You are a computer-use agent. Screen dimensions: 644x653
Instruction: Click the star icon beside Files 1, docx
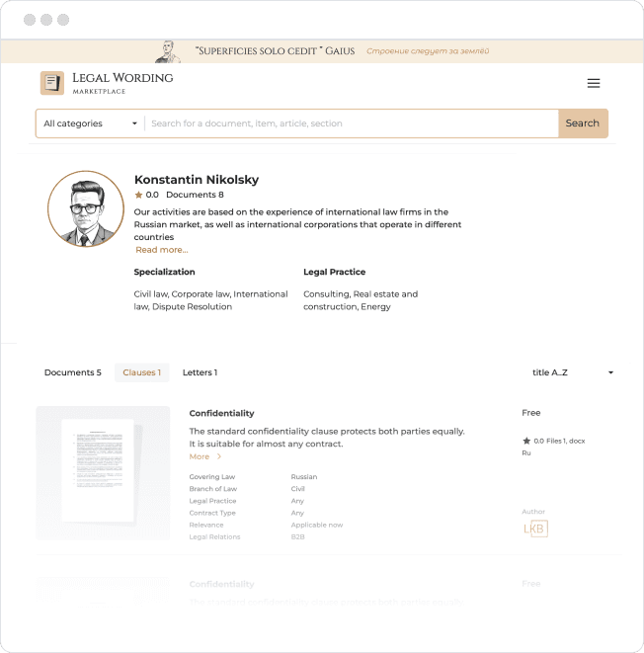tap(525, 441)
